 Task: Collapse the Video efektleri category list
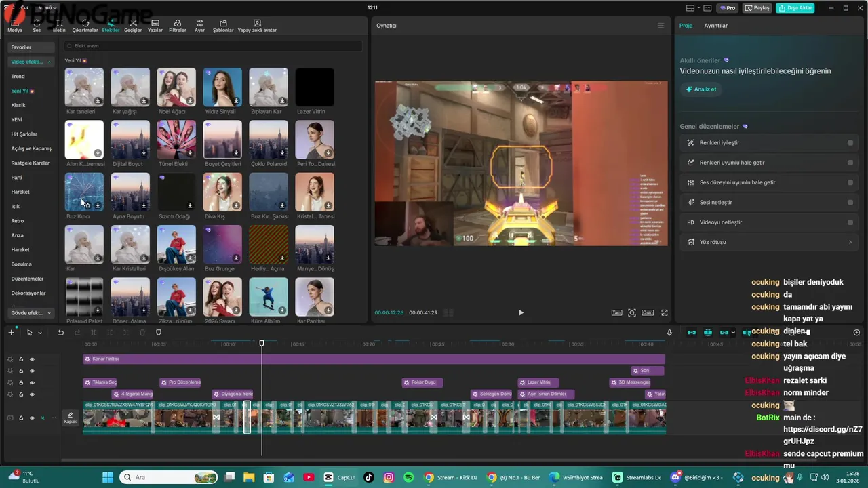click(x=49, y=62)
